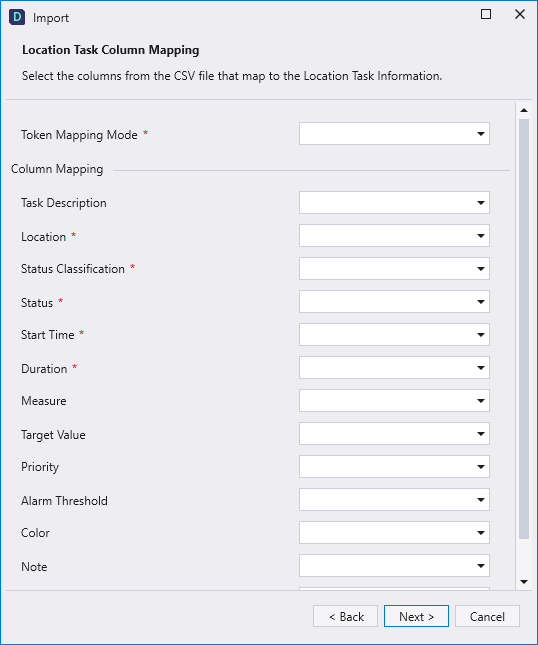Expand the Duration mapping dropdown
The width and height of the screenshot is (538, 645).
click(x=394, y=368)
